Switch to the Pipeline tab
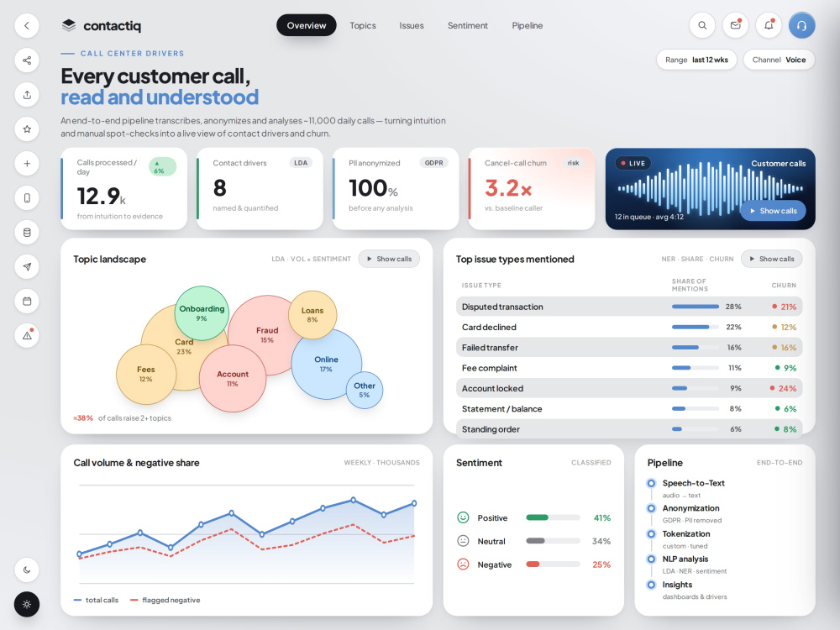Image resolution: width=840 pixels, height=630 pixels. [x=528, y=25]
